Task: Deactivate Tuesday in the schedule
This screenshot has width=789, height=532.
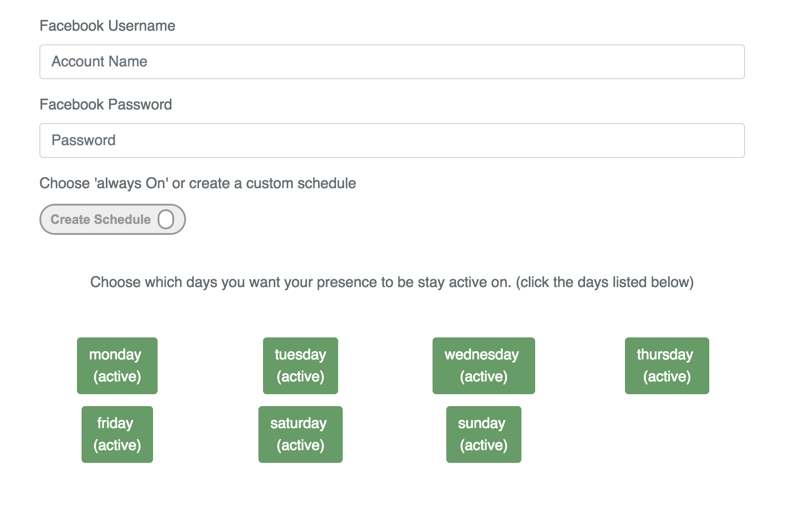Action: (x=300, y=365)
